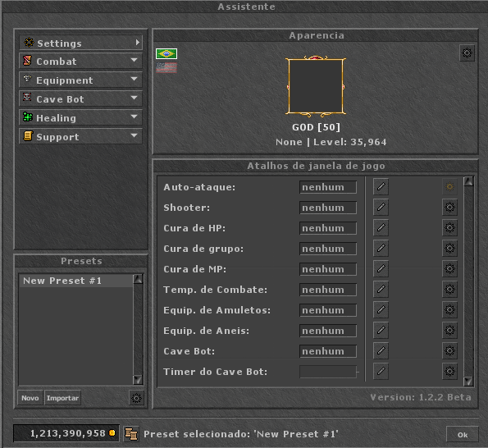This screenshot has width=488, height=448.
Task: Expand the Healing section
Action: [x=80, y=117]
